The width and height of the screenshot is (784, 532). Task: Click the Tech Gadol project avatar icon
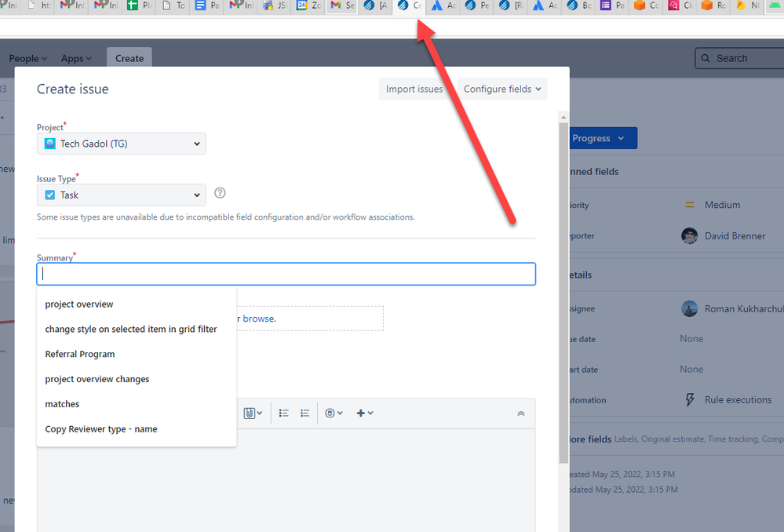(x=50, y=144)
